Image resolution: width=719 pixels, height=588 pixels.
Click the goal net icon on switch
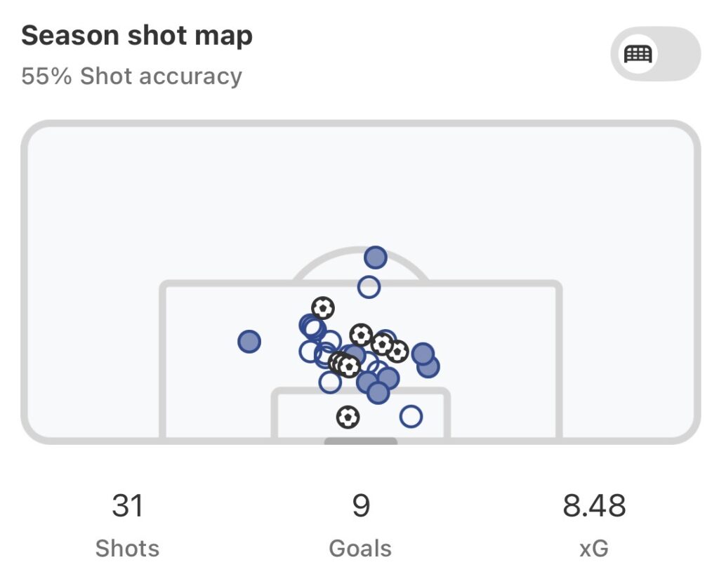tap(638, 53)
